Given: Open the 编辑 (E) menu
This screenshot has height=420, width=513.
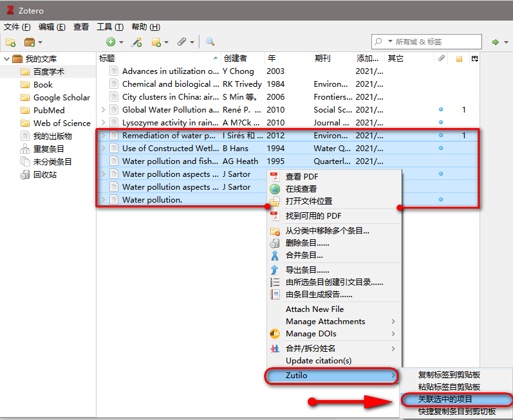Looking at the screenshot, I should [x=51, y=27].
